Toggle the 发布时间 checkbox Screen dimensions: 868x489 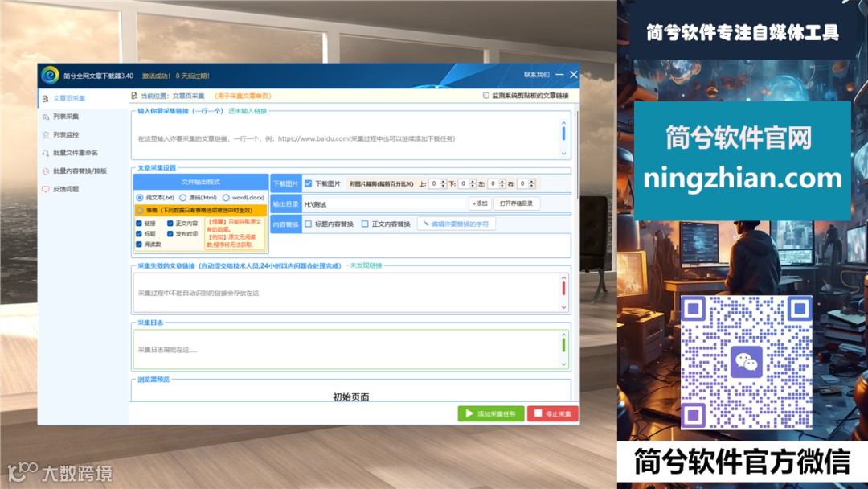pos(170,234)
